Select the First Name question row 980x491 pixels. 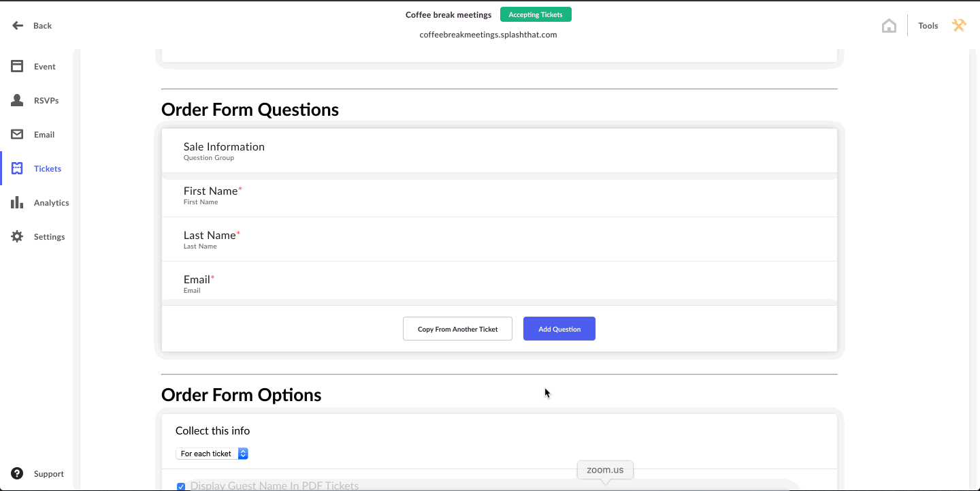500,195
